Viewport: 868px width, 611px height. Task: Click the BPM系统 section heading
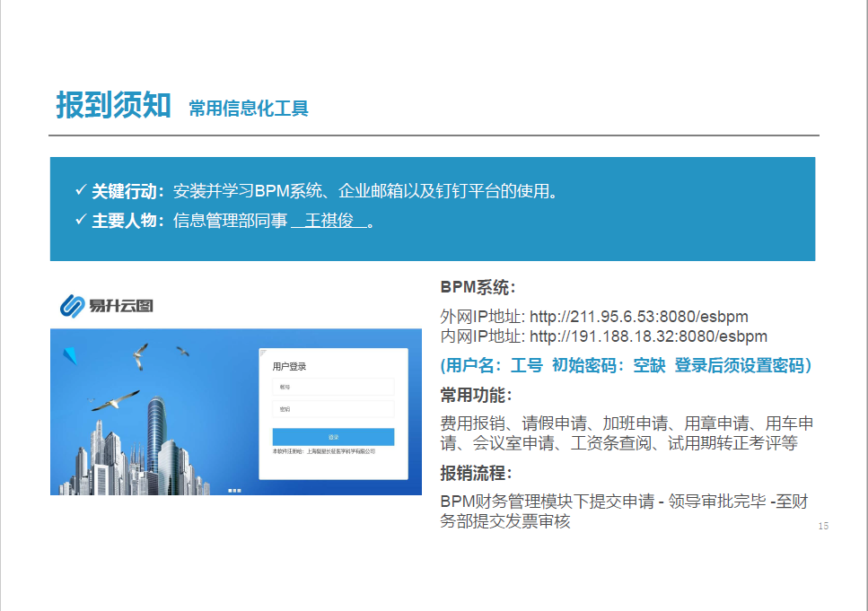pos(478,288)
